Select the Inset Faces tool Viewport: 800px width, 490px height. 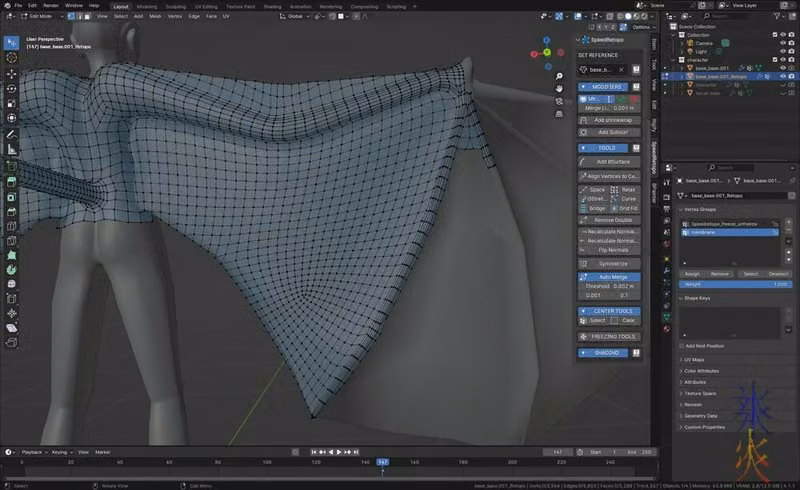pyautogui.click(x=12, y=197)
